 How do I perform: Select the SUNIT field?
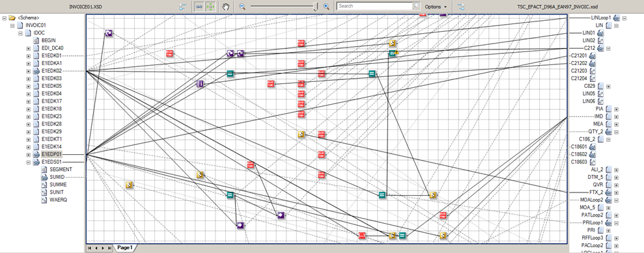[x=57, y=193]
